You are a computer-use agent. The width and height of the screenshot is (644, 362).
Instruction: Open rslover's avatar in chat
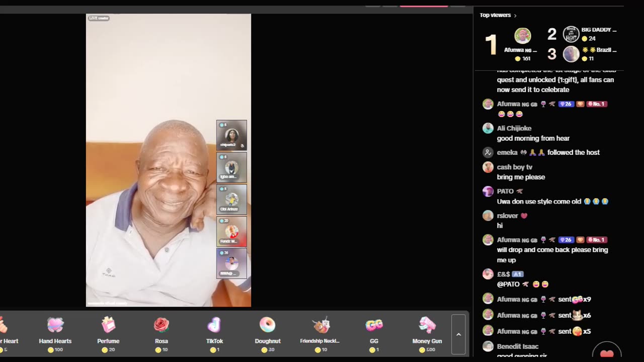click(x=488, y=216)
